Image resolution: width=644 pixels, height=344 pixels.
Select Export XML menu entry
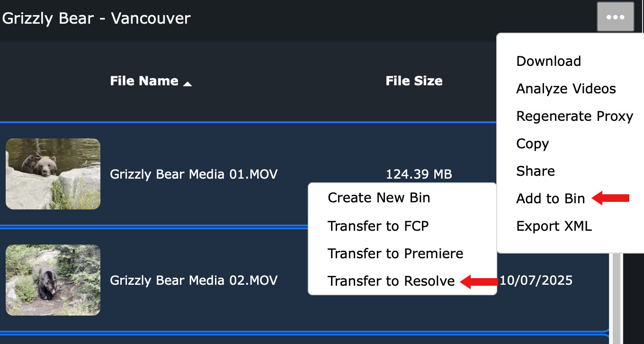click(554, 226)
